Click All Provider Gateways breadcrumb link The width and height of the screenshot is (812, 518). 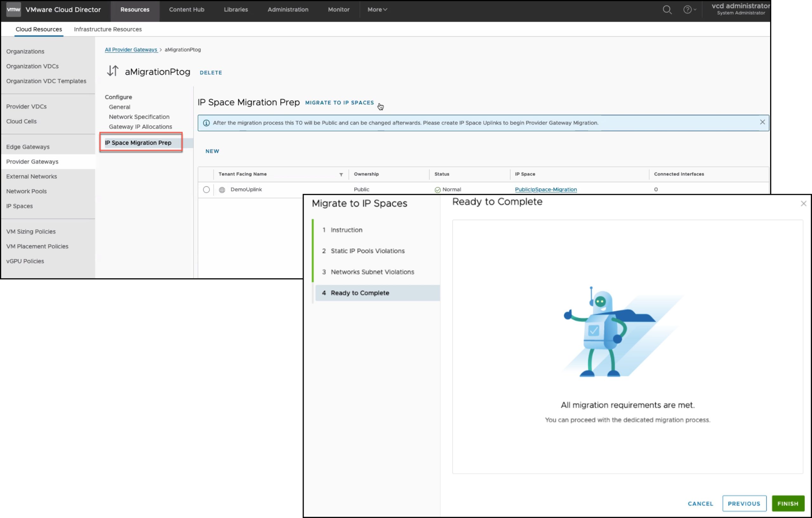click(131, 50)
